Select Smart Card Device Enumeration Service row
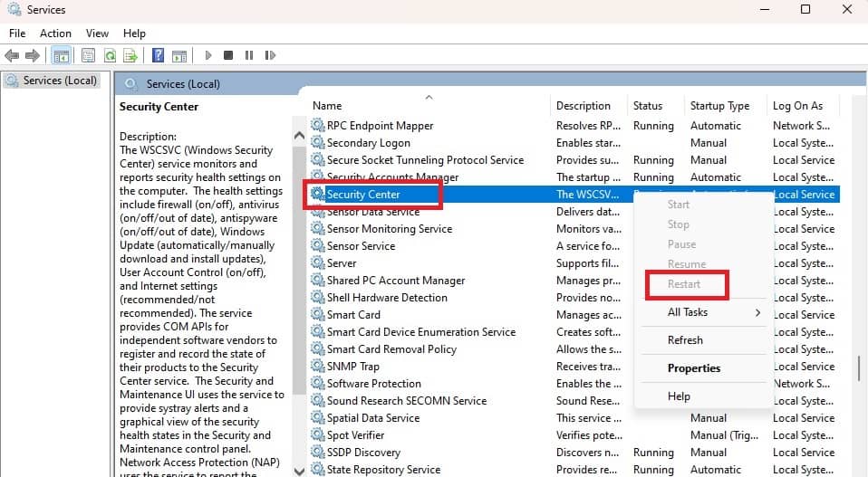Viewport: 868px width, 477px height. pyautogui.click(x=574, y=331)
